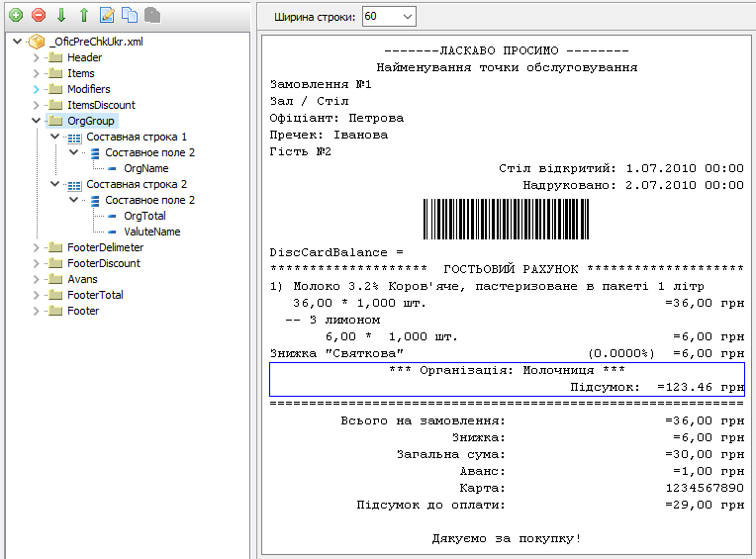Select the ItemsDiscount tree item
Image resolution: width=756 pixels, height=559 pixels.
pos(101,105)
